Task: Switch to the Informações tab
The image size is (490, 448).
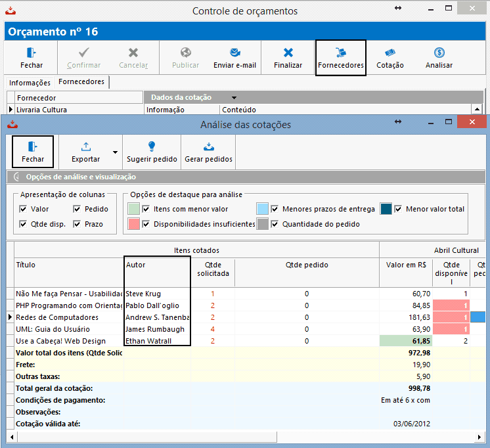Action: coord(30,83)
